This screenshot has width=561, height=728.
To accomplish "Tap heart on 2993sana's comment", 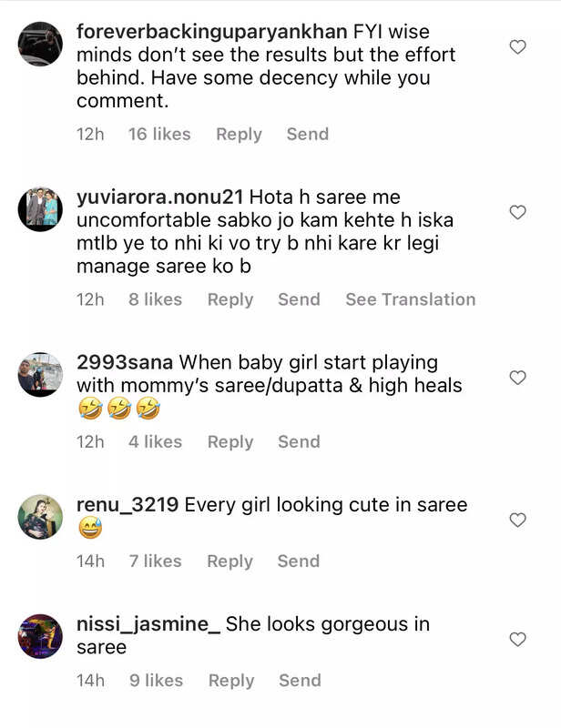I will click(517, 378).
